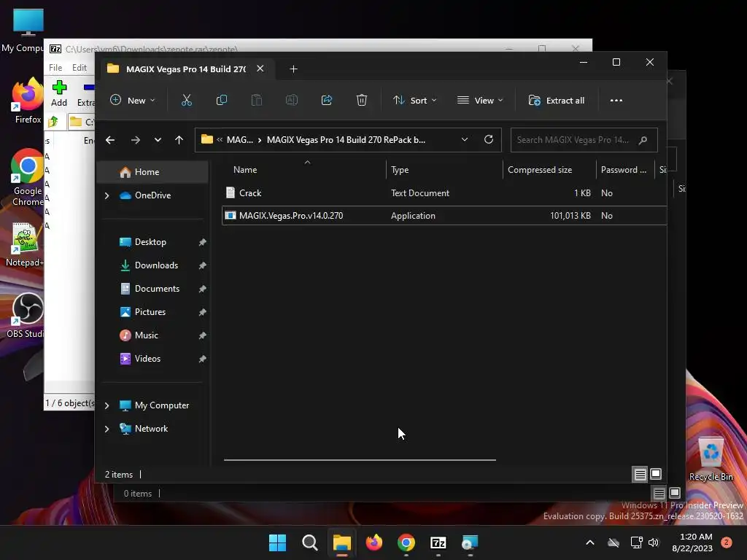Cut the selected file with scissors icon

point(186,101)
